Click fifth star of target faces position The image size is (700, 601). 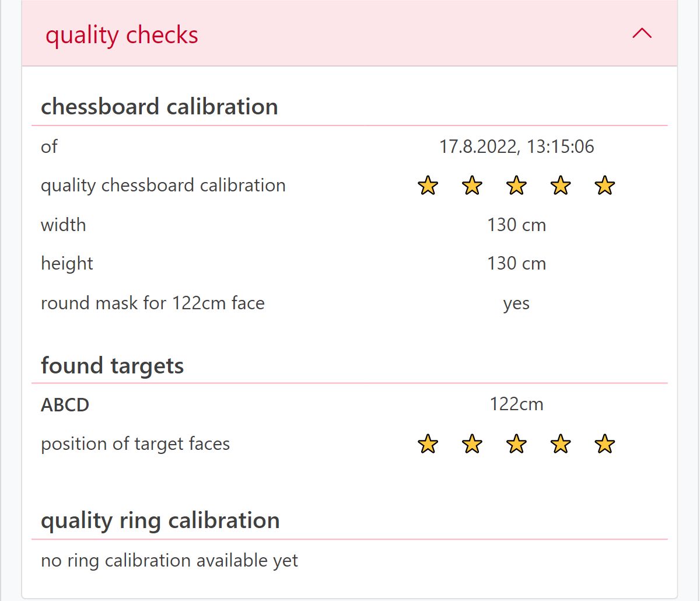tap(605, 445)
